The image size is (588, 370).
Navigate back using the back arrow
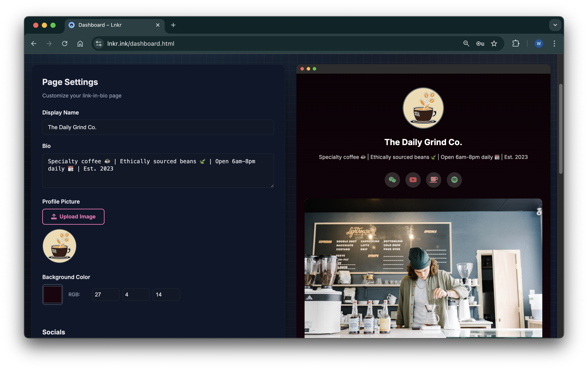[x=34, y=44]
